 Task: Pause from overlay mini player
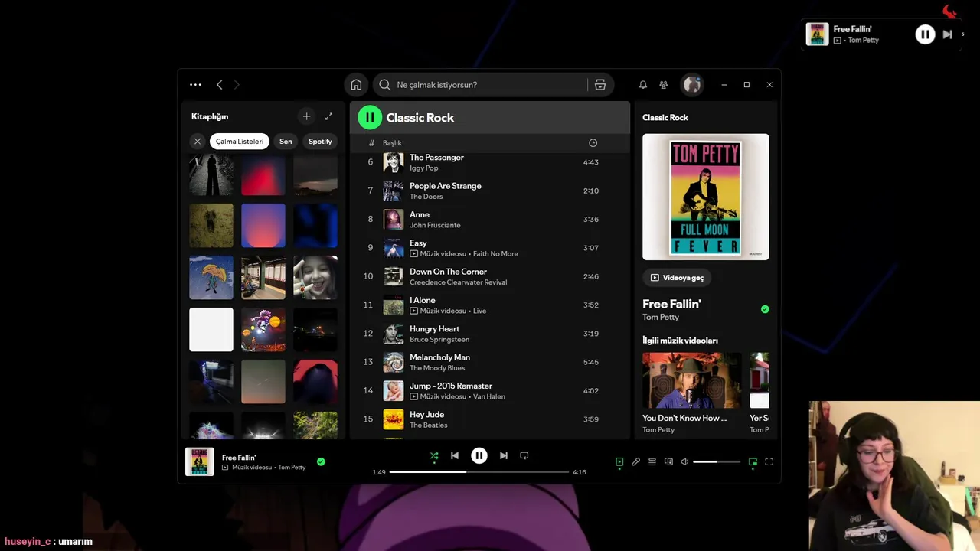click(x=925, y=34)
